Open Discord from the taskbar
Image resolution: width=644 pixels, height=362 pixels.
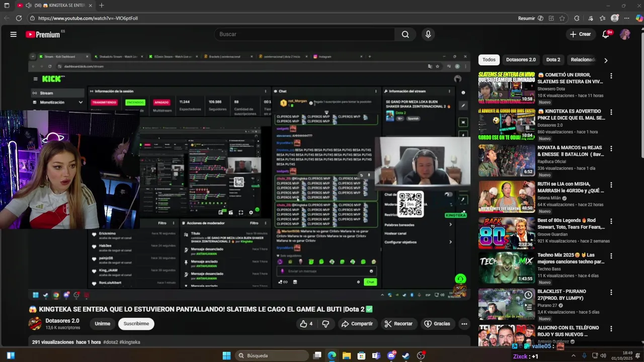pyautogui.click(x=391, y=355)
